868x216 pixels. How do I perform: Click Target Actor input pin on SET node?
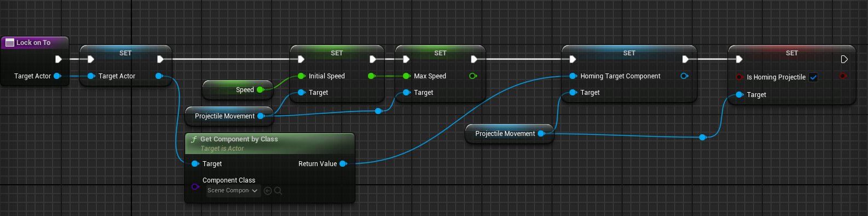pyautogui.click(x=91, y=76)
